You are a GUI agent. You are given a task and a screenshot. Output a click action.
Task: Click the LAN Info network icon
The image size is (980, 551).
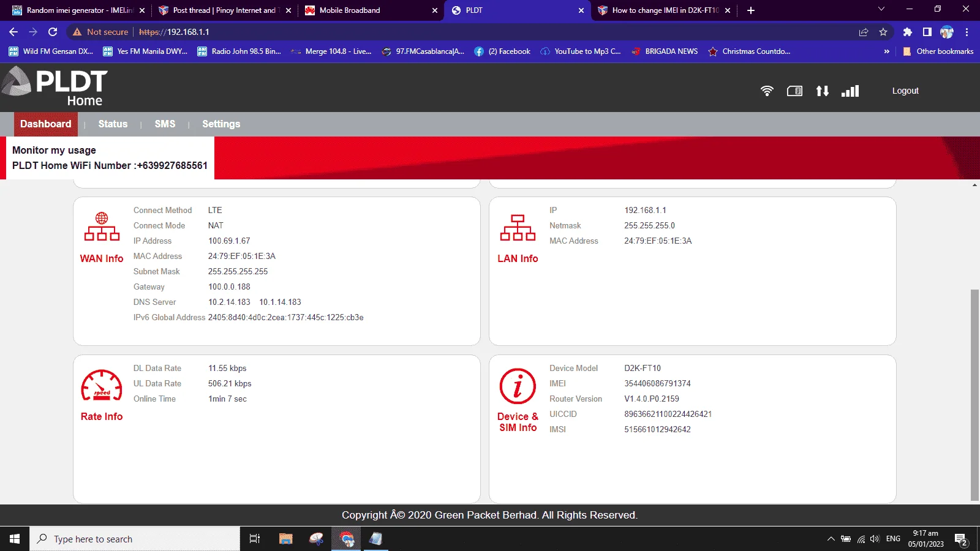518,228
